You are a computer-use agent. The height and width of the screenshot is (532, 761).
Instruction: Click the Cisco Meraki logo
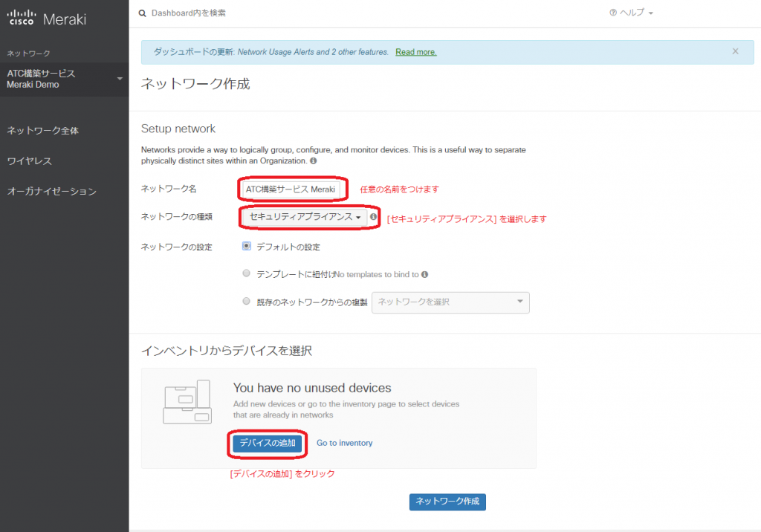47,18
